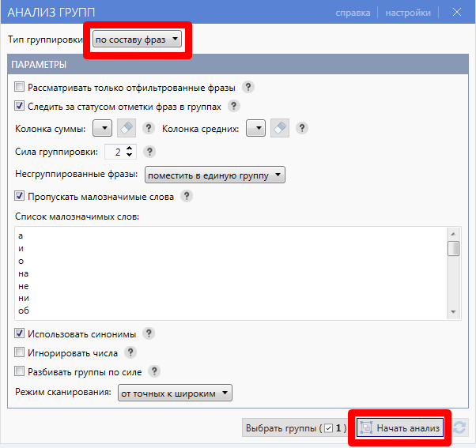Click help icon next to Игнорировать числа
476x448 pixels.
coord(130,352)
